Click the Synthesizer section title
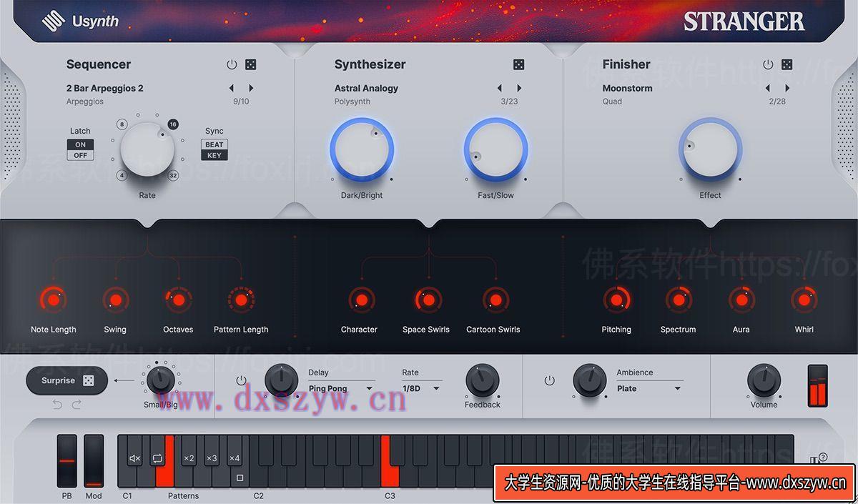The width and height of the screenshot is (858, 504). pos(370,64)
